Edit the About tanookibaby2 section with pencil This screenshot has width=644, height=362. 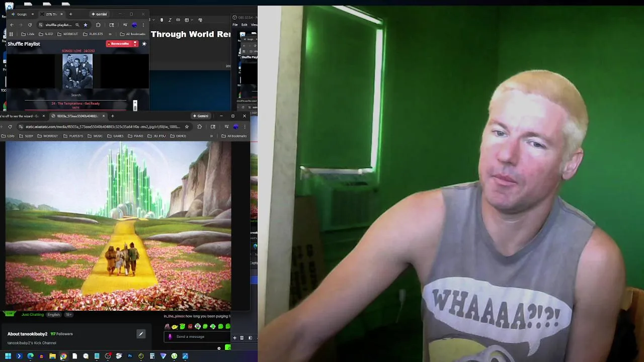(141, 334)
